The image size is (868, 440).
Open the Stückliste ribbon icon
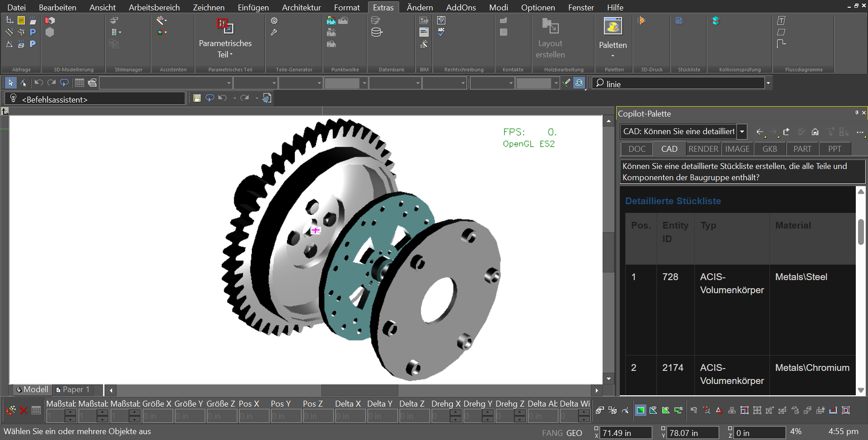click(679, 21)
